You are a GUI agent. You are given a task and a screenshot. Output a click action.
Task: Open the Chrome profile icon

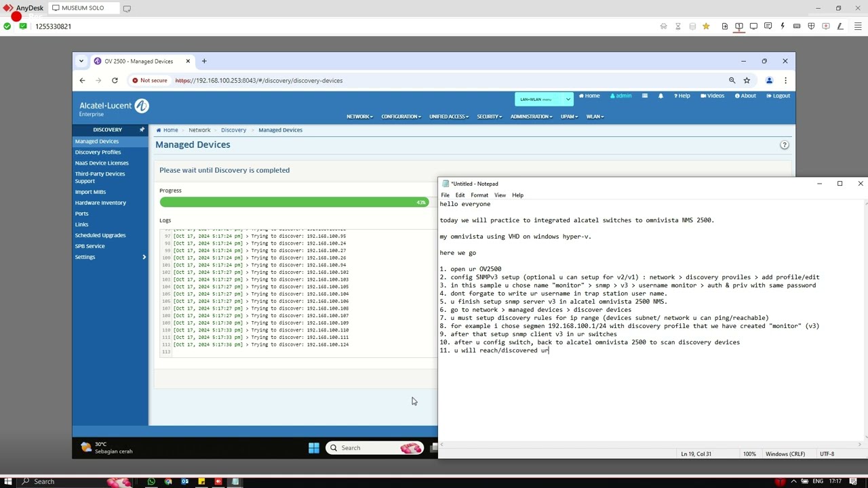pyautogui.click(x=769, y=80)
